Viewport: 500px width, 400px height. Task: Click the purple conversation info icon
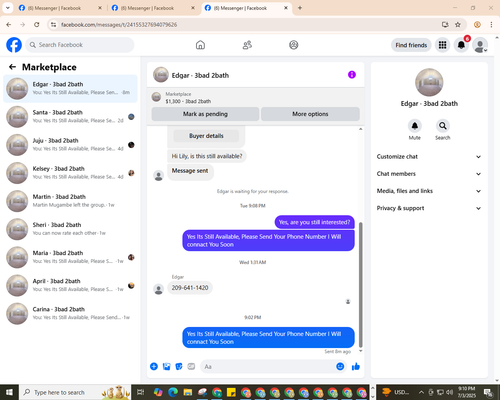pyautogui.click(x=352, y=75)
